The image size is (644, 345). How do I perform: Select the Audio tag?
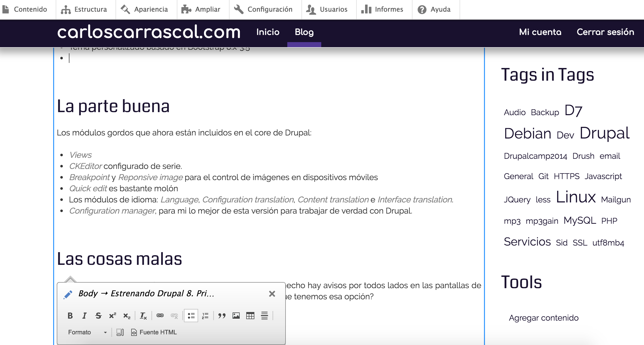(515, 112)
